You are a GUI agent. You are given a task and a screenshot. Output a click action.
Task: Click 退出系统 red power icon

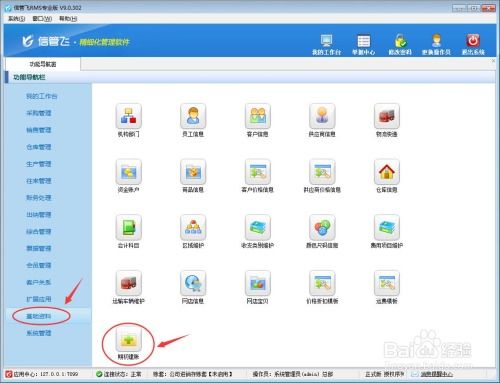[473, 44]
